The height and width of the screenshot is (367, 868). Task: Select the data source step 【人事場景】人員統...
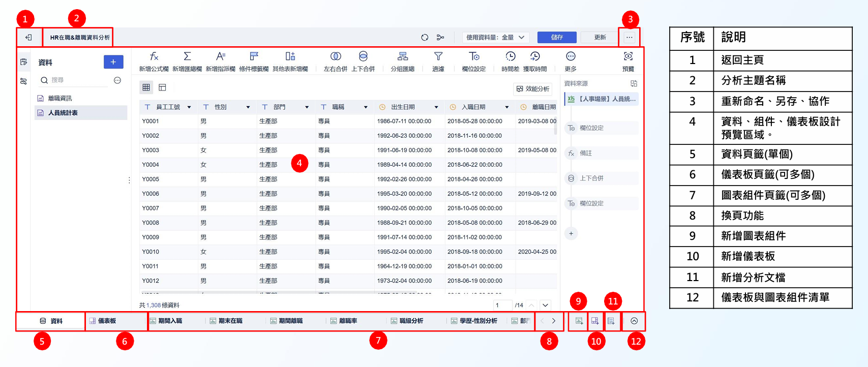coord(602,99)
